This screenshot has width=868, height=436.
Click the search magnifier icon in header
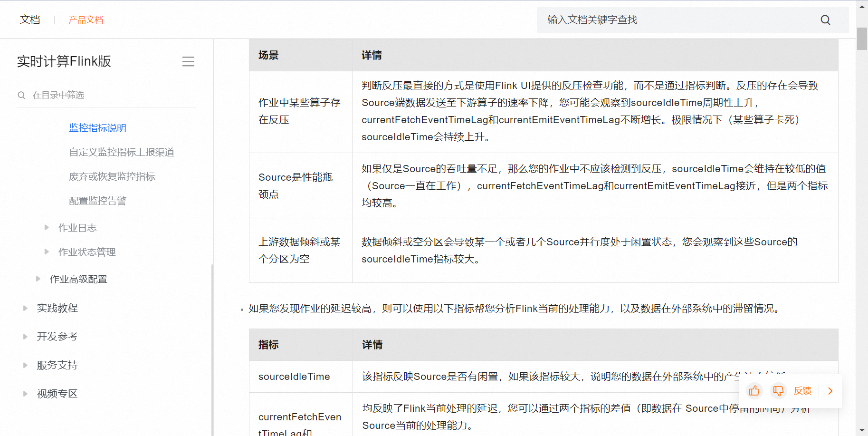click(x=825, y=20)
